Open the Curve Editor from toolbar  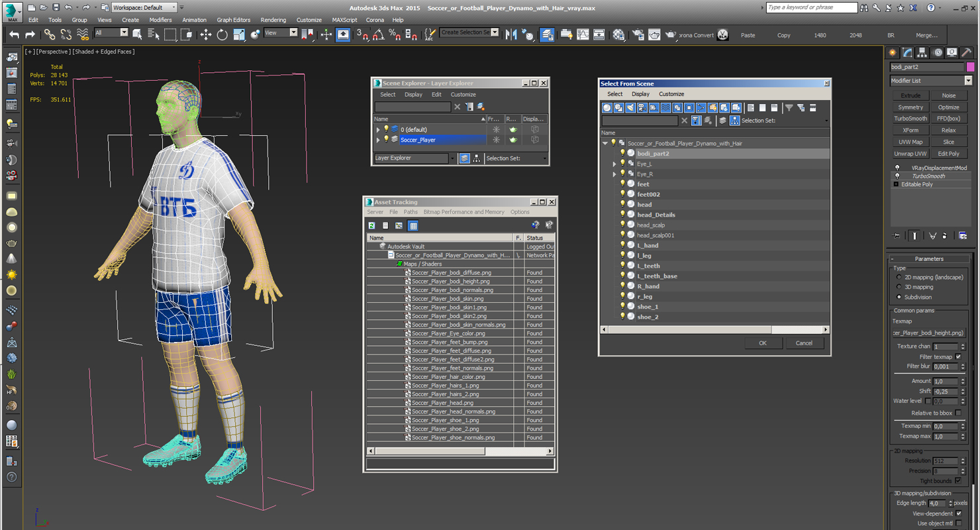(583, 34)
